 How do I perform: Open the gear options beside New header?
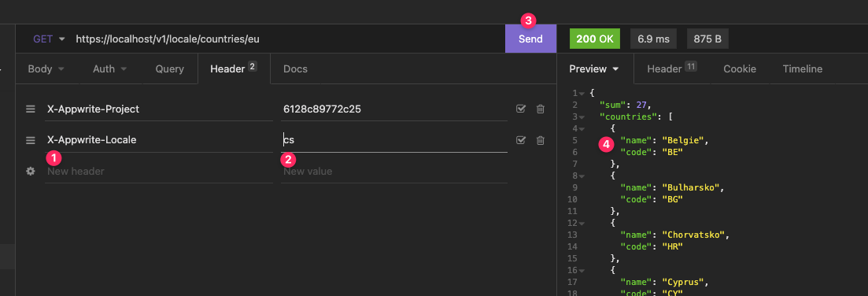31,171
